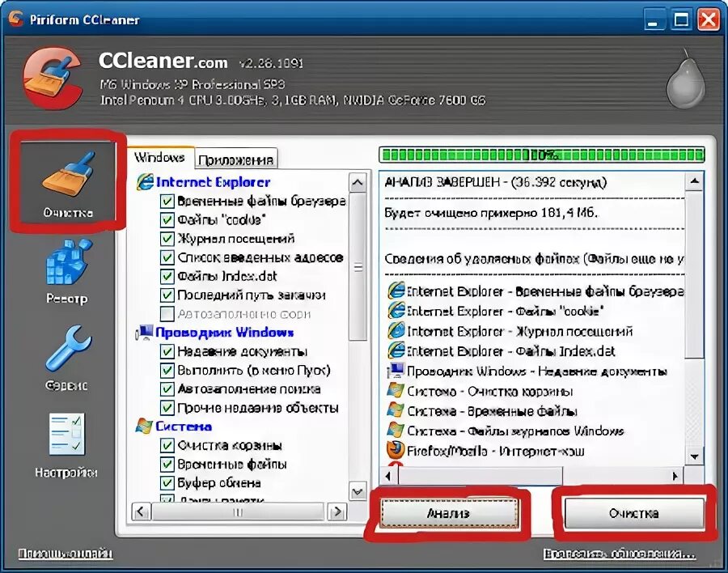Image resolution: width=728 pixels, height=573 pixels.
Task: Click options tree scroll left arrow
Action: (141, 511)
